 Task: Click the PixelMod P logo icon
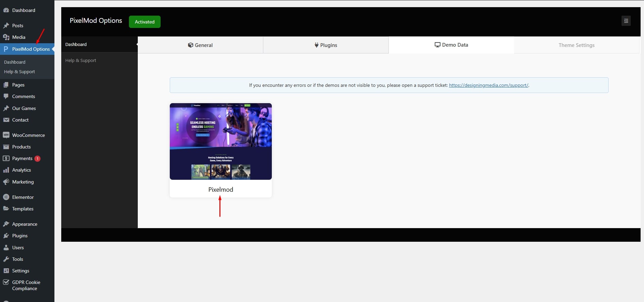[x=6, y=49]
